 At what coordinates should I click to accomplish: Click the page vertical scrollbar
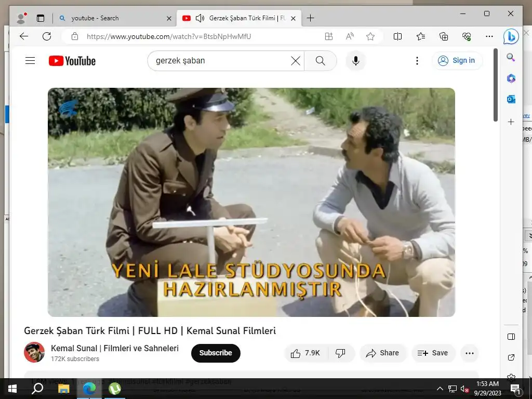click(495, 85)
